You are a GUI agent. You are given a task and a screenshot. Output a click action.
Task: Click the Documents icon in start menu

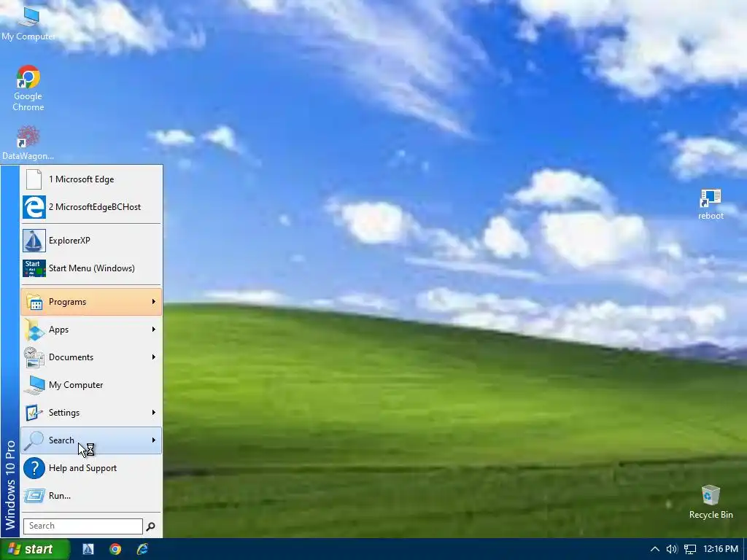pos(34,357)
